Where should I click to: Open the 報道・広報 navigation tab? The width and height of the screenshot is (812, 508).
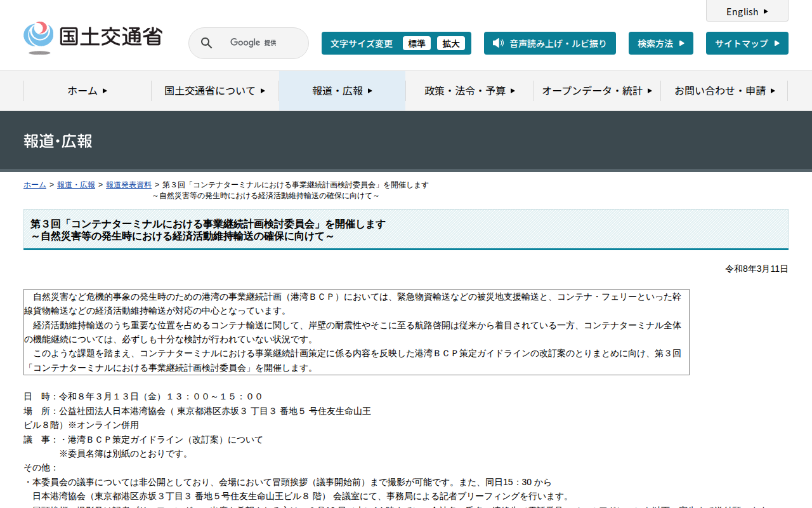[x=342, y=91]
